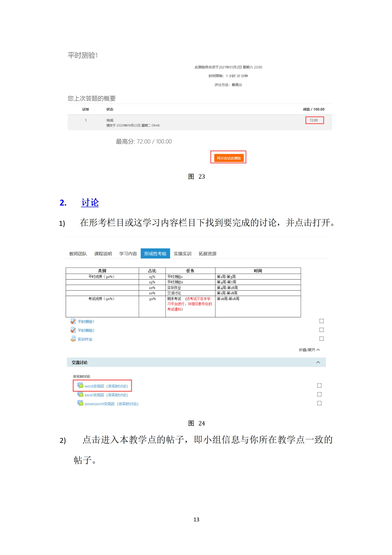Open powerpoint交流区 (非实时讨论) forum link
The height and width of the screenshot is (555, 392).
(x=111, y=404)
